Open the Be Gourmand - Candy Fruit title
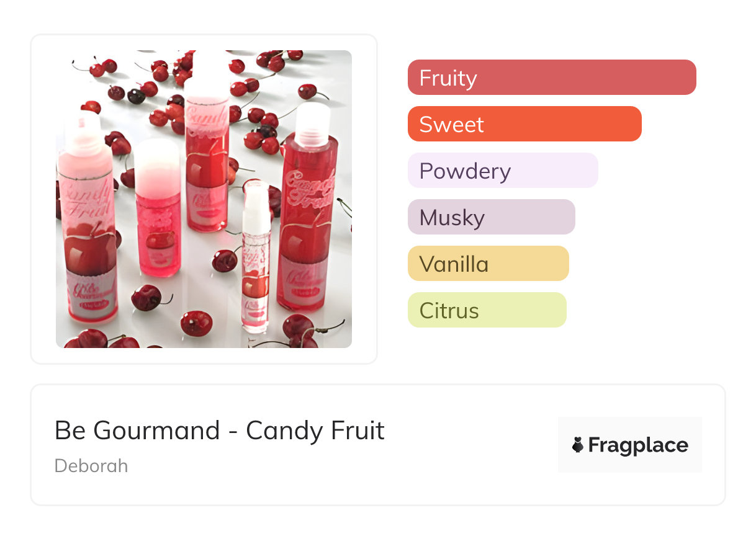The height and width of the screenshot is (536, 756). coord(219,431)
